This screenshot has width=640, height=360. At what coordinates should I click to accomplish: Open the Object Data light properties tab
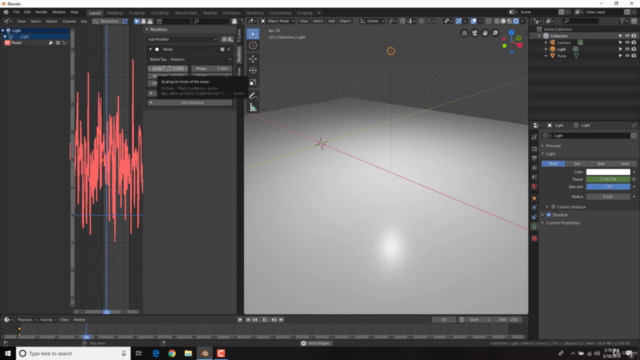534,227
